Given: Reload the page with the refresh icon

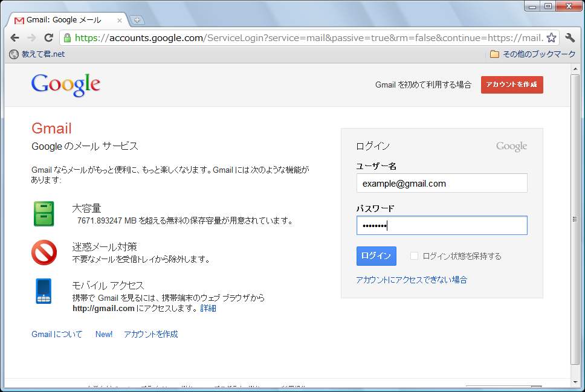Looking at the screenshot, I should (49, 37).
